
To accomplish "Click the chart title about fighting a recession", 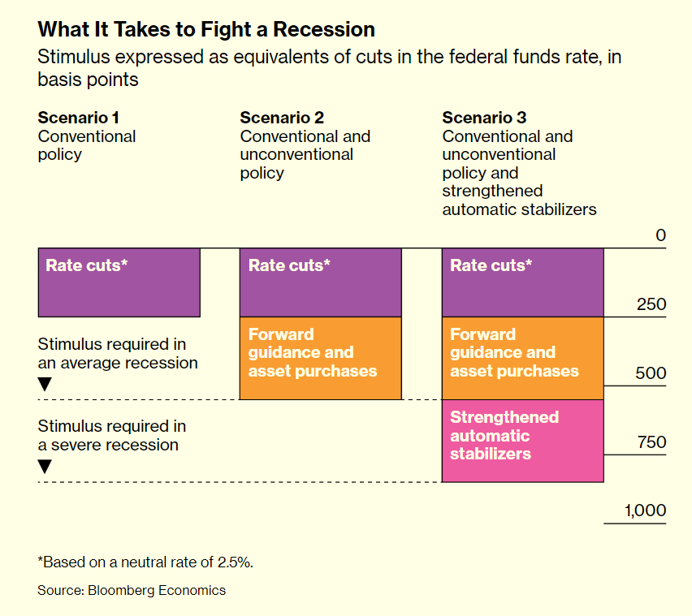I will (x=206, y=30).
